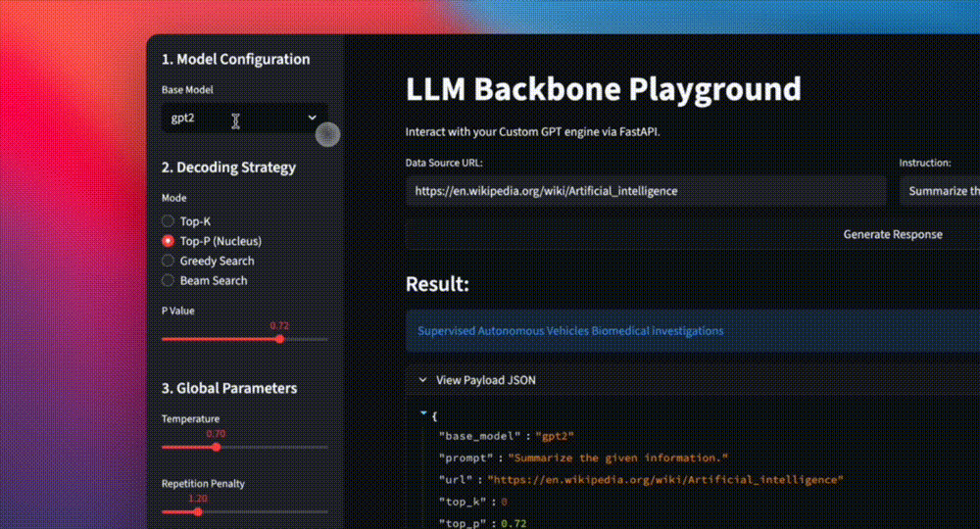This screenshot has width=980, height=529.
Task: Click the 1.20 Repetition Penalty value label
Action: (x=198, y=499)
